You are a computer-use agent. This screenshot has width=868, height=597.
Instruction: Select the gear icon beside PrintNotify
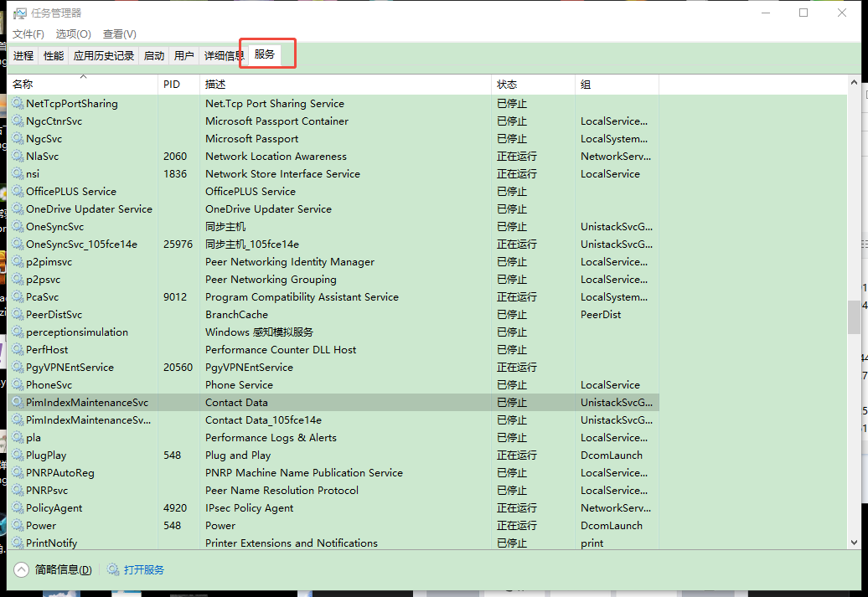[x=18, y=543]
